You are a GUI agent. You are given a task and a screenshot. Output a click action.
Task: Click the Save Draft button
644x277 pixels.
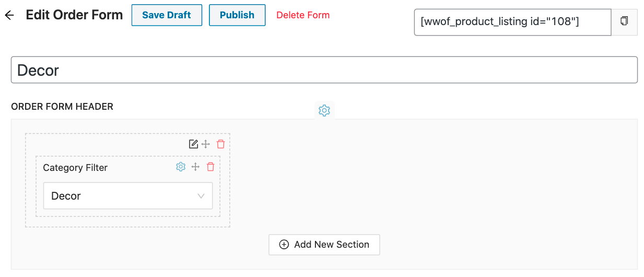click(x=167, y=15)
